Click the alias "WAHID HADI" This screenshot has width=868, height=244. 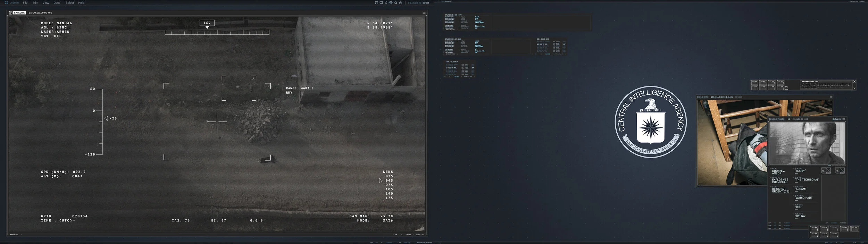(x=803, y=198)
